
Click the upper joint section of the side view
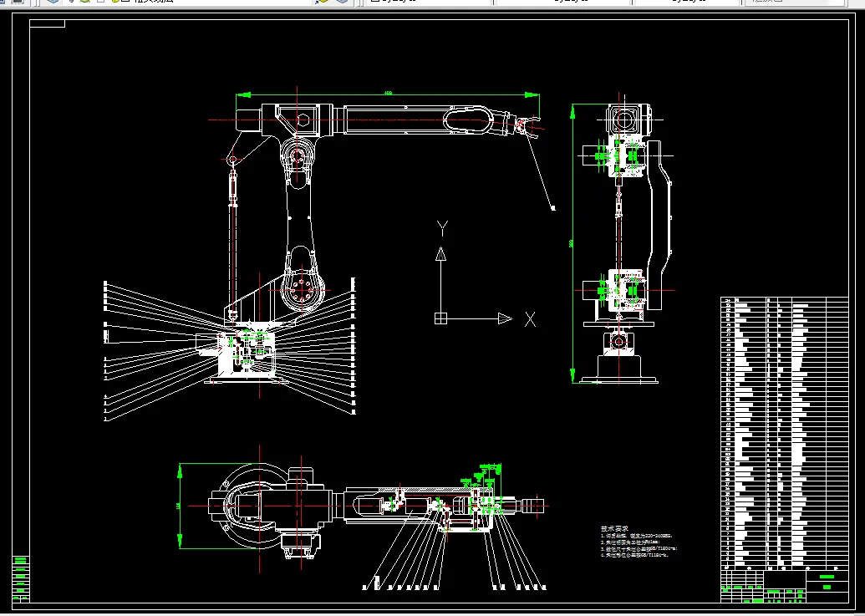pos(627,155)
